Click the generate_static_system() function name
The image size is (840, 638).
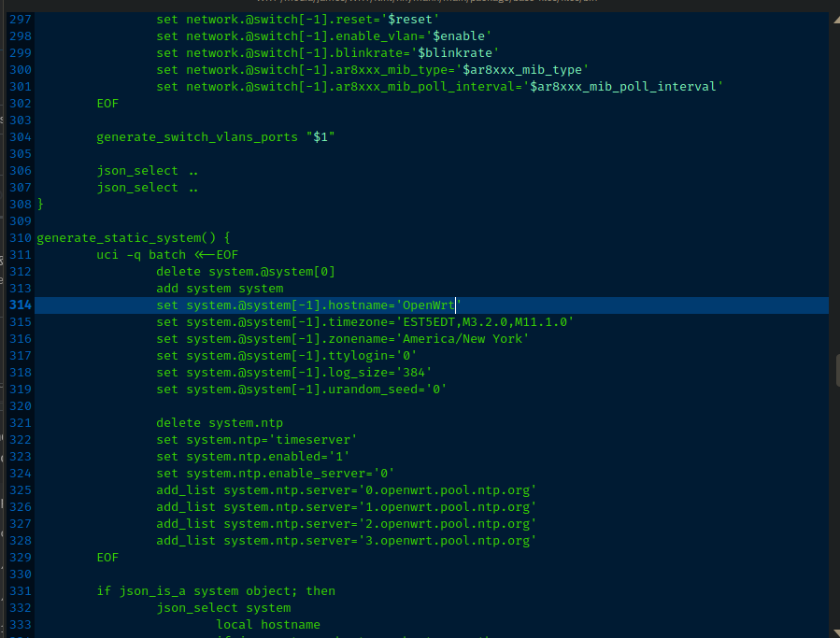click(x=126, y=238)
